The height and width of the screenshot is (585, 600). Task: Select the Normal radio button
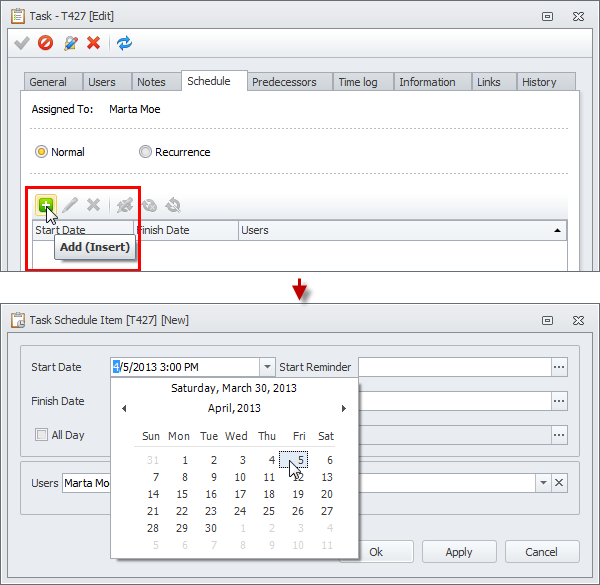click(41, 152)
